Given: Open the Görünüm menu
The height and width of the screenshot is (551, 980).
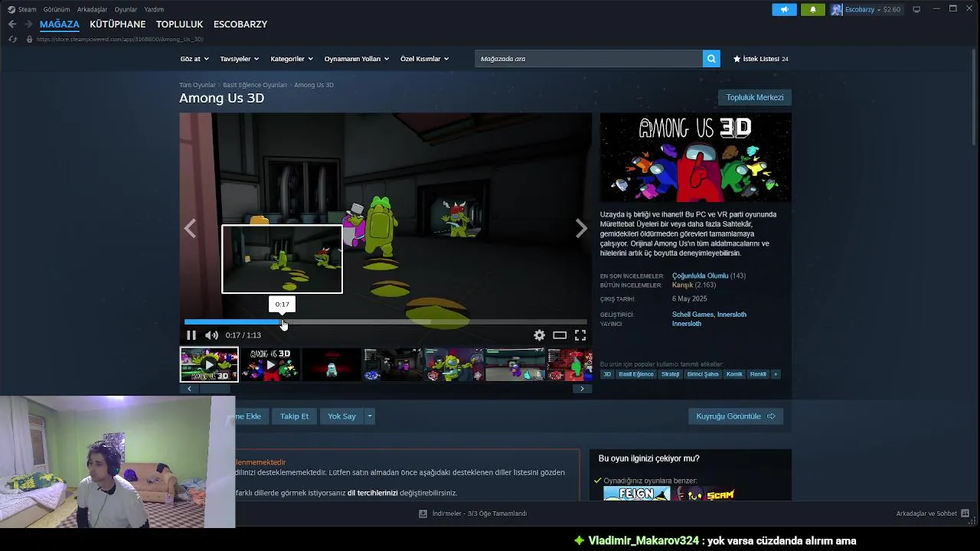Looking at the screenshot, I should pos(57,9).
